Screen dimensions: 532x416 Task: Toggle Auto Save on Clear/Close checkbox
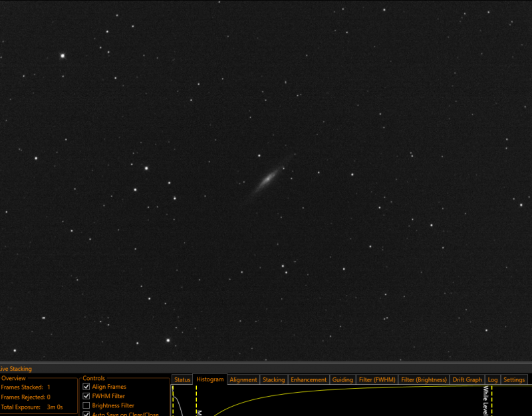coord(86,414)
